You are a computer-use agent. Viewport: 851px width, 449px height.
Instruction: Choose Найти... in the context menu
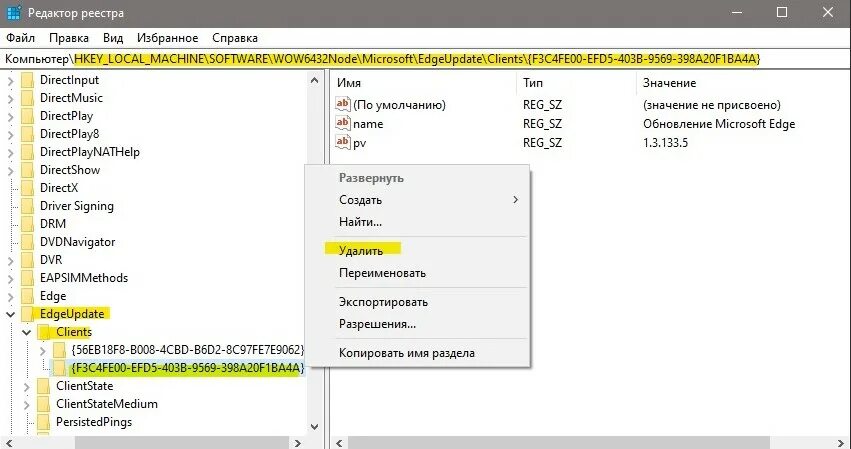(360, 222)
